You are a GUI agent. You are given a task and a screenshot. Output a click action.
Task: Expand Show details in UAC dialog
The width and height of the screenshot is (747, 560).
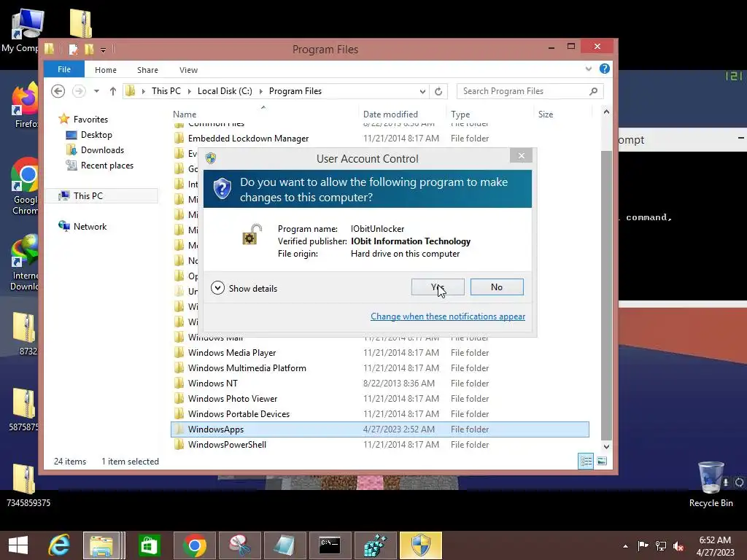pos(244,288)
